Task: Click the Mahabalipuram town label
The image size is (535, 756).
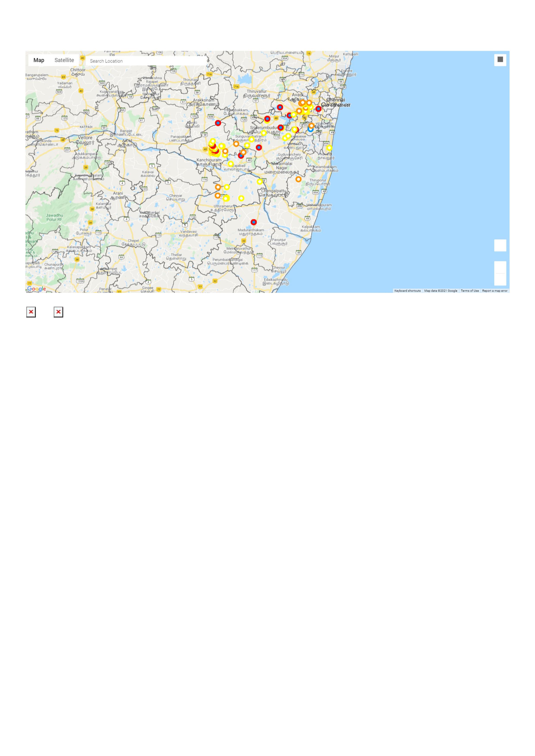Action: coord(319,207)
